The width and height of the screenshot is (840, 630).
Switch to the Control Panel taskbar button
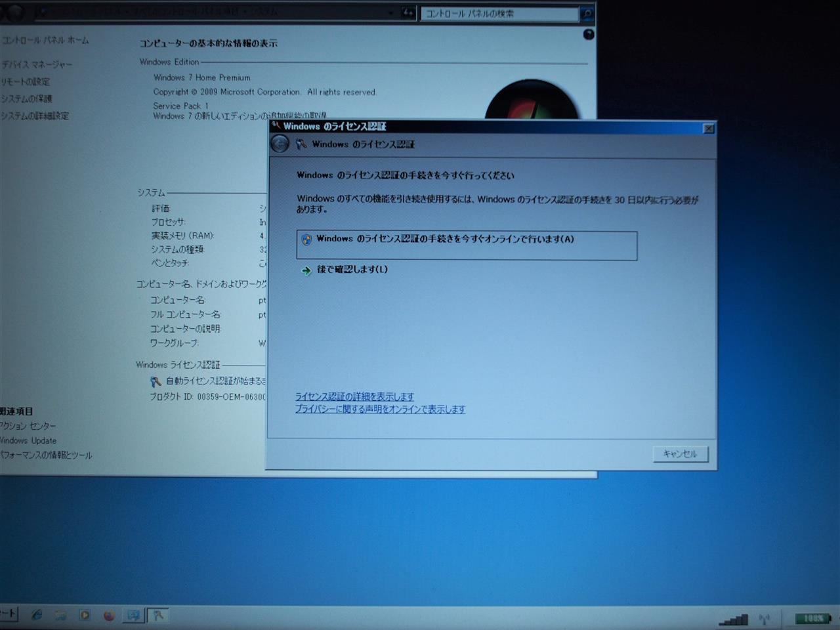pyautogui.click(x=133, y=615)
